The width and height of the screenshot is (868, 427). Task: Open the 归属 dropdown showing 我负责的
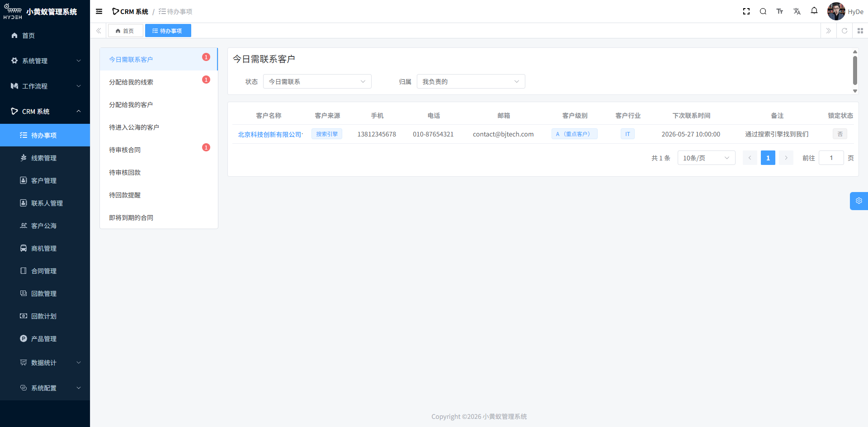[x=471, y=81]
